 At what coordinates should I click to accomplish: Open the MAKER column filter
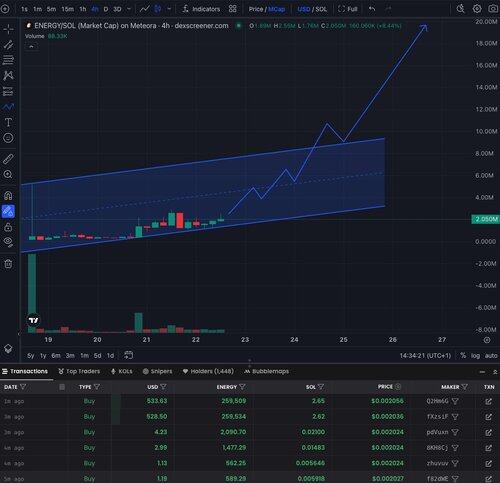465,387
